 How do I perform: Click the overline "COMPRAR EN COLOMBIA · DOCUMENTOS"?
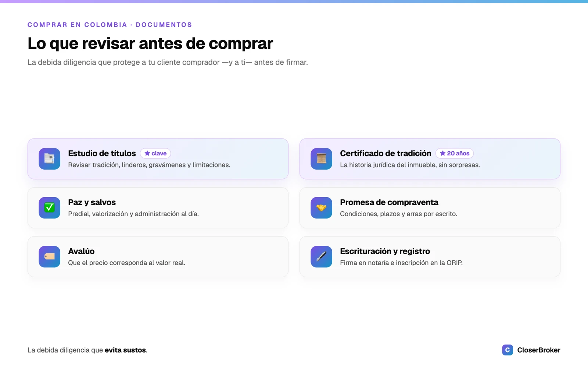[x=110, y=25]
